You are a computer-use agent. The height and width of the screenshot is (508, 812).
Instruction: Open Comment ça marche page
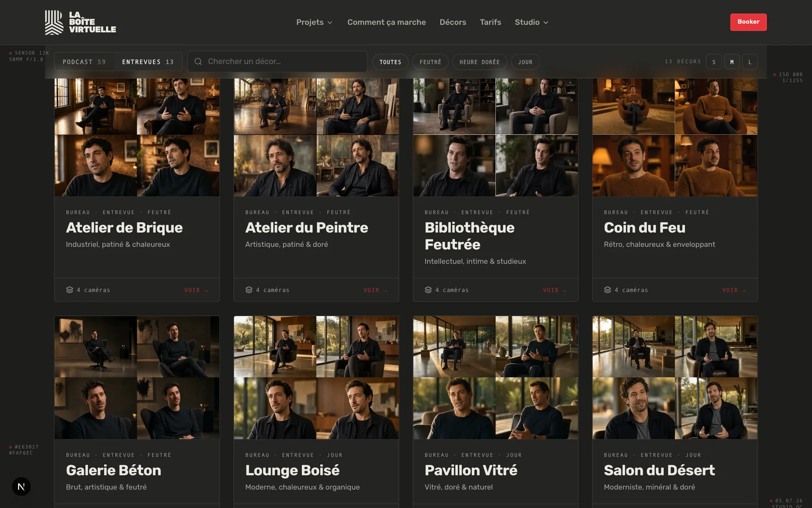[x=387, y=22]
